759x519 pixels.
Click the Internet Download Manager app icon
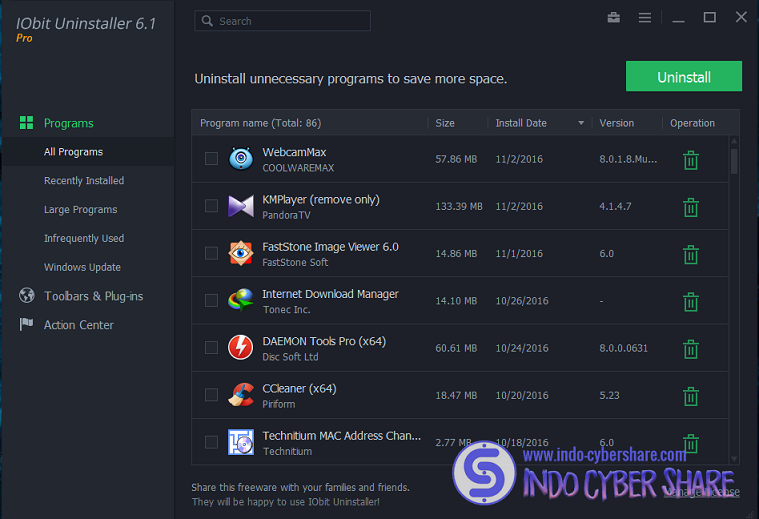tap(241, 300)
